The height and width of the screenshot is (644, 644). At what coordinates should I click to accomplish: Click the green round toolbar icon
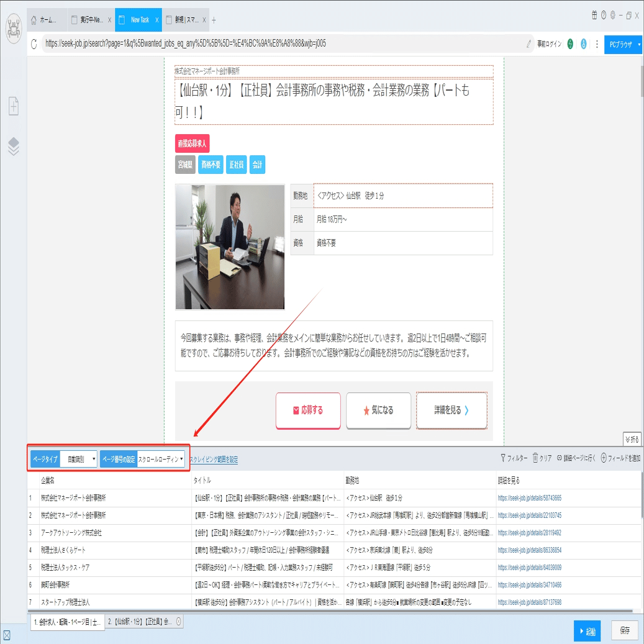570,44
